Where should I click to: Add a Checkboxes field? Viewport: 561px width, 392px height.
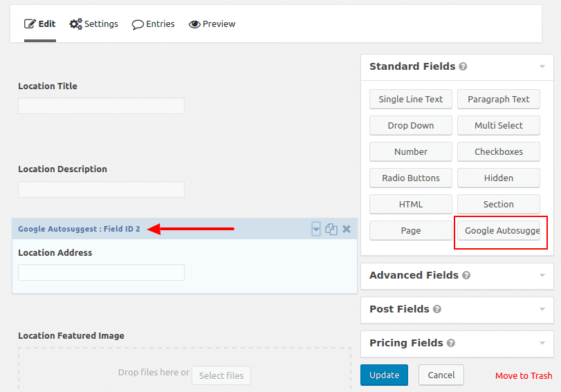498,151
